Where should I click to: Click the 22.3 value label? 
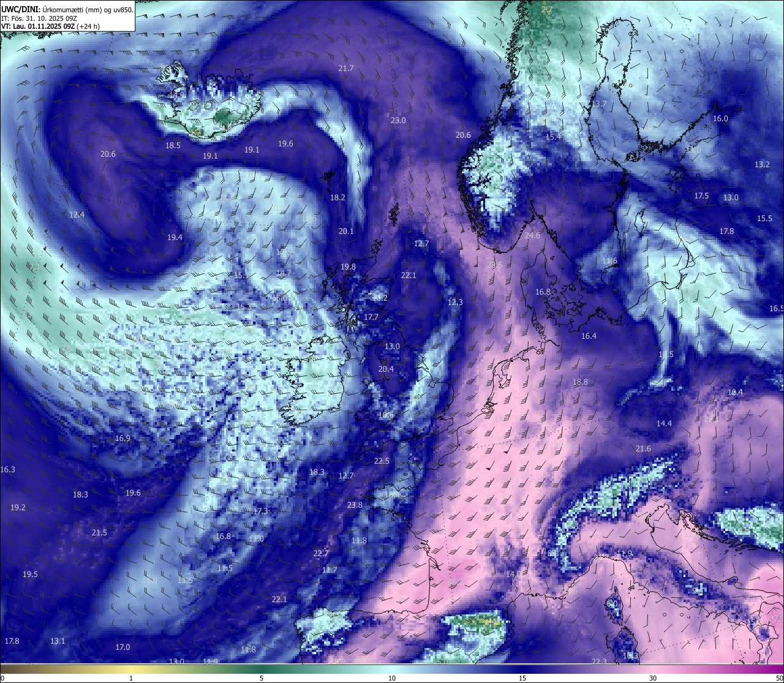click(x=599, y=661)
